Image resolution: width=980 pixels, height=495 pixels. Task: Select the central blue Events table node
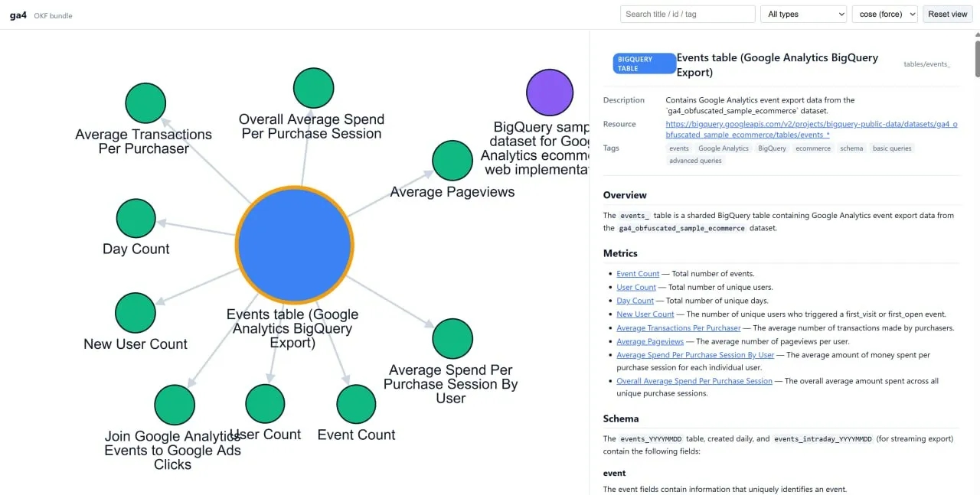(294, 245)
